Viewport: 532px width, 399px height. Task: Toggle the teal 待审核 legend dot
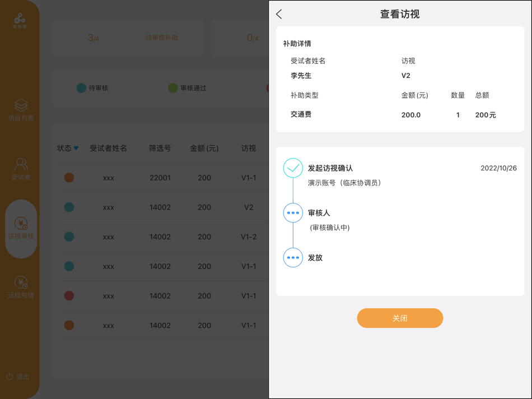[81, 88]
